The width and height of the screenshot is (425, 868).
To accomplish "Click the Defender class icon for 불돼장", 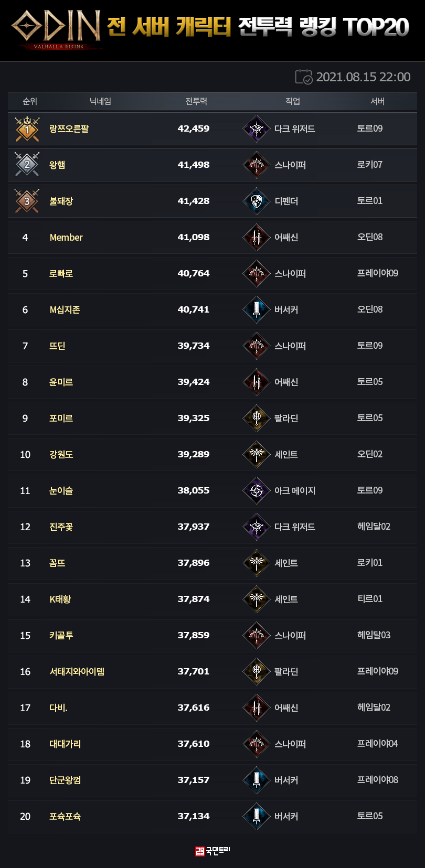I will pyautogui.click(x=257, y=201).
